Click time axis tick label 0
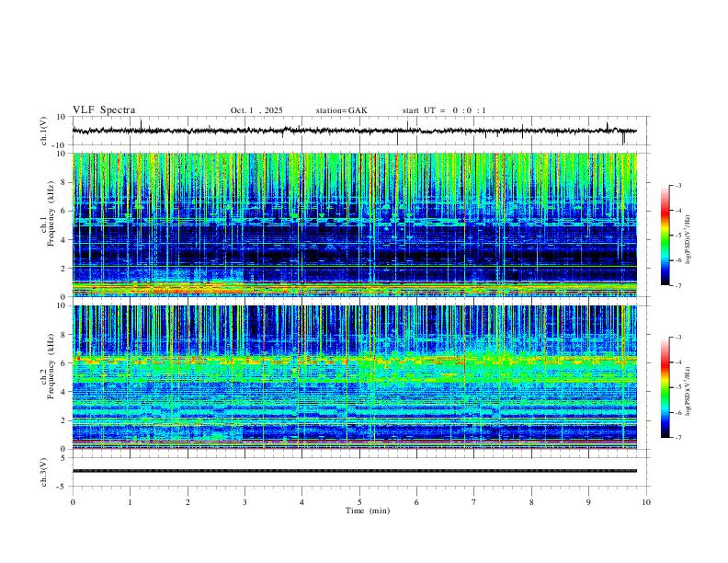This screenshot has height=563, width=728. click(73, 502)
